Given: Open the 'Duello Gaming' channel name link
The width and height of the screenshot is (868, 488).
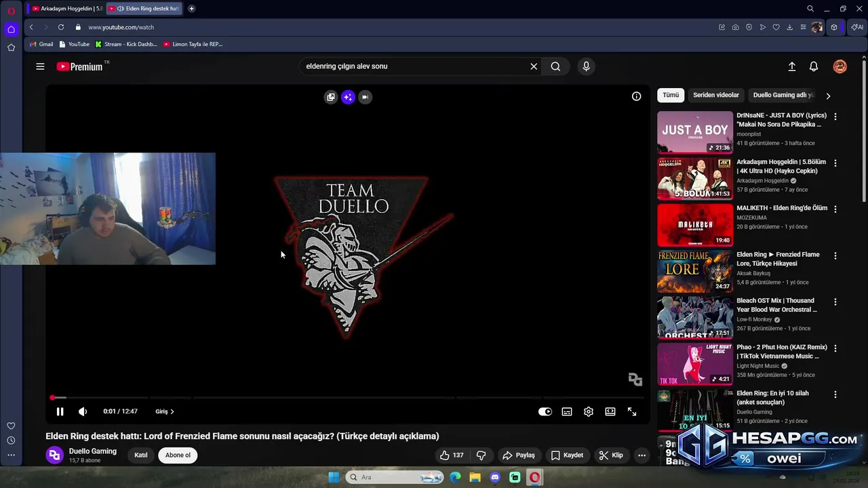Looking at the screenshot, I should pos(93,451).
